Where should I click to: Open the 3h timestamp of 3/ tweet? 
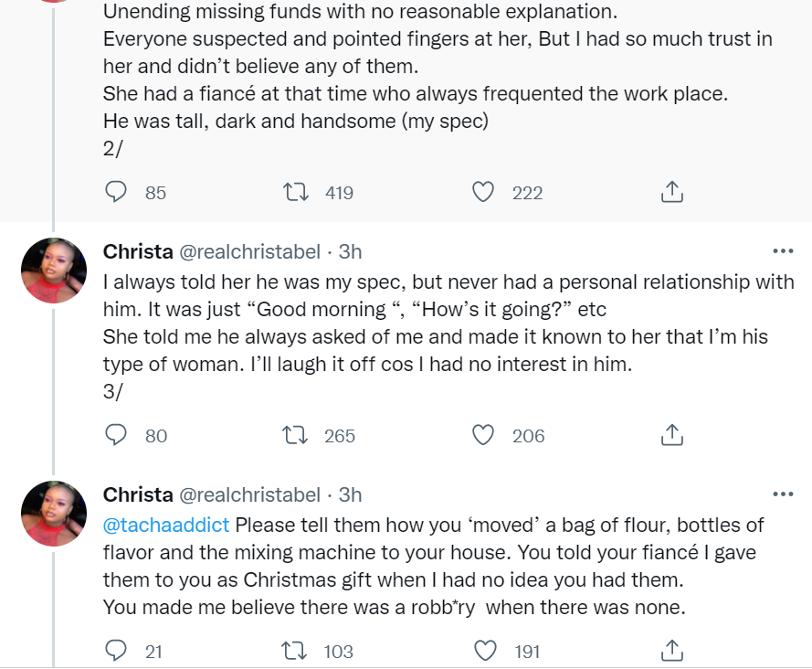click(x=350, y=251)
